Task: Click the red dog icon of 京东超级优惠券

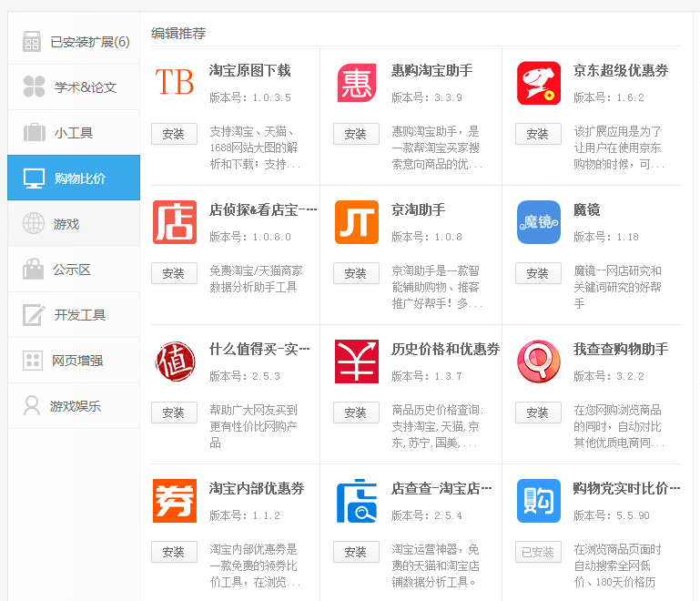Action: (539, 83)
